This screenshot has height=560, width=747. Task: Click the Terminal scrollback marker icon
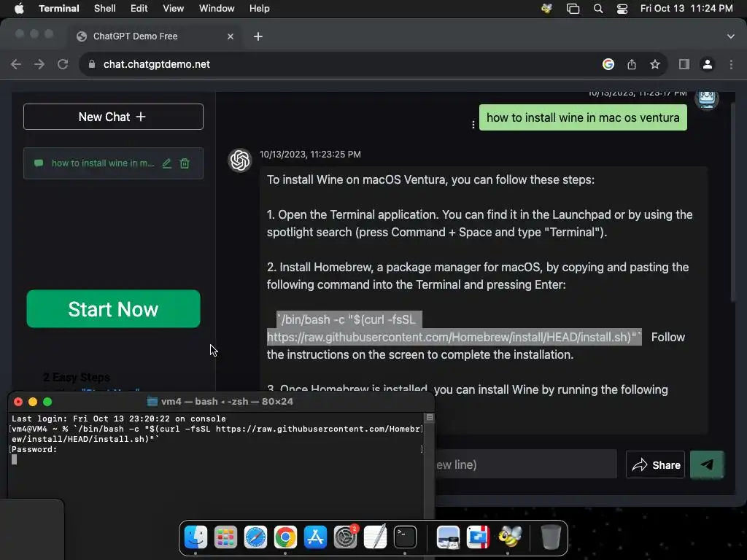429,418
